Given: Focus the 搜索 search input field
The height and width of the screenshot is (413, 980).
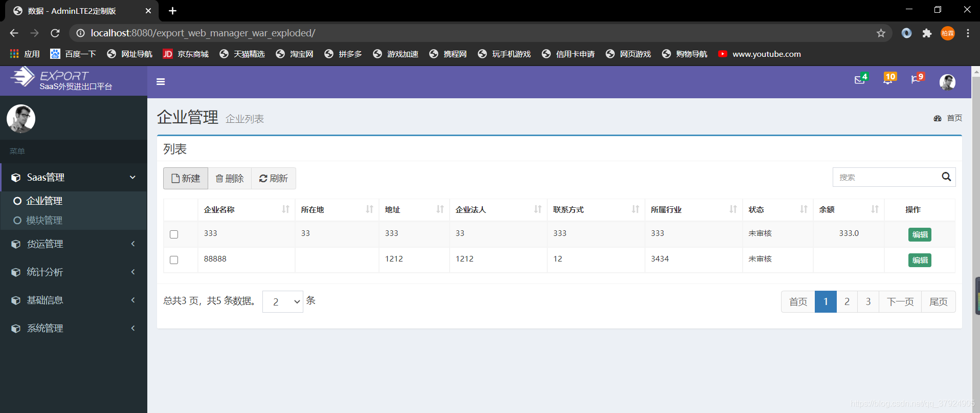Looking at the screenshot, I should pos(886,177).
